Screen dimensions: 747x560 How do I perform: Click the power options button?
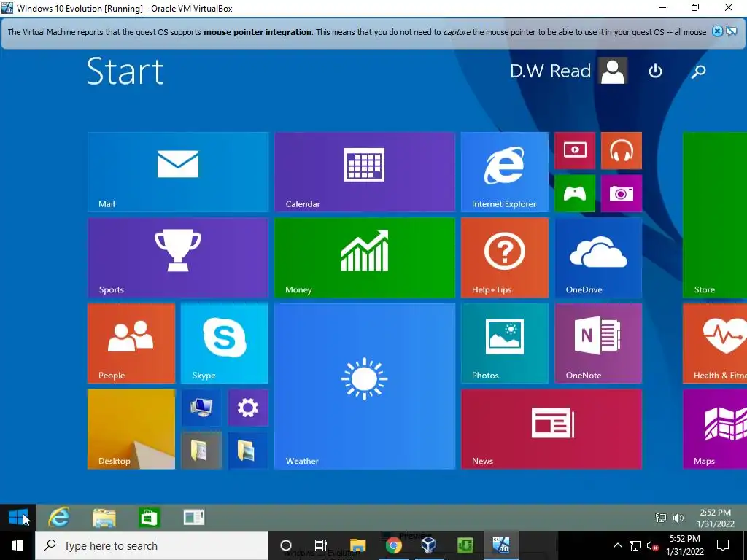click(656, 71)
